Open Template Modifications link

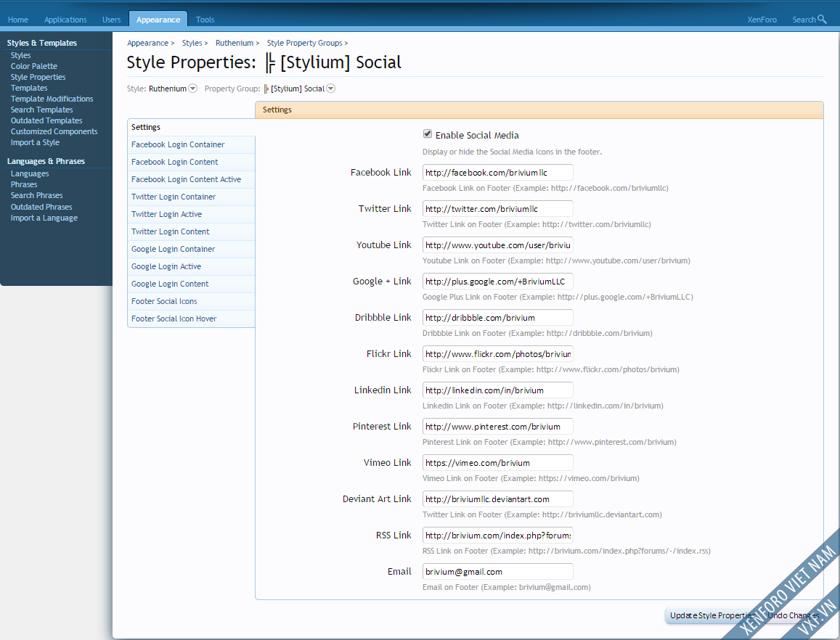52,99
